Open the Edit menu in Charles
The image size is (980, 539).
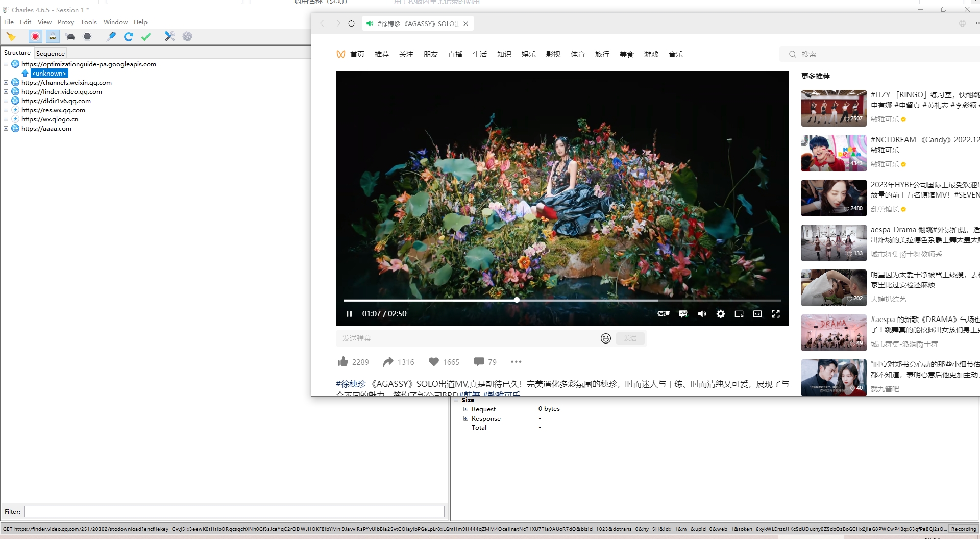pos(26,22)
